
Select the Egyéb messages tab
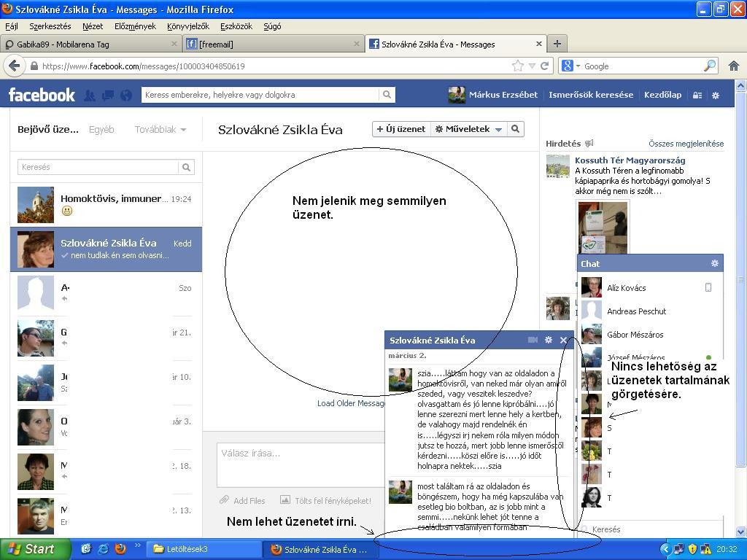click(x=101, y=130)
